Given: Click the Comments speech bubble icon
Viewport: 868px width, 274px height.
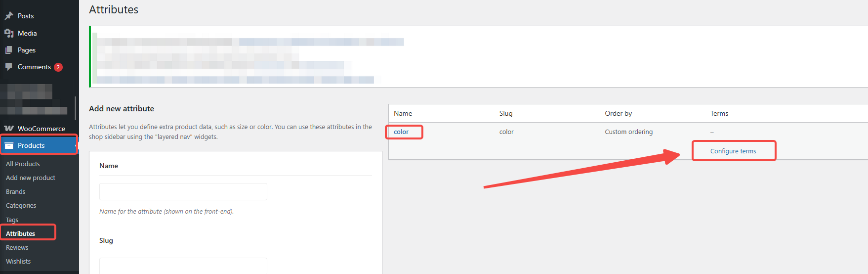Looking at the screenshot, I should [x=9, y=67].
